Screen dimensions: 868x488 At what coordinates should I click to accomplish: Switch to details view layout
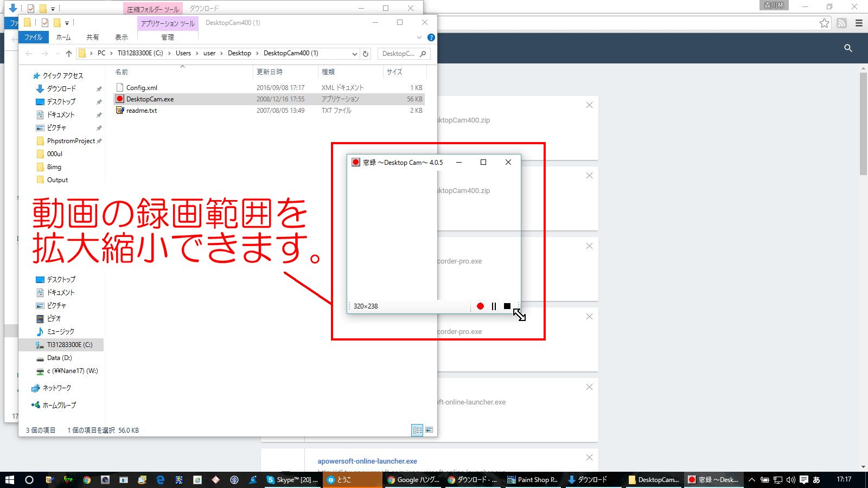click(417, 430)
